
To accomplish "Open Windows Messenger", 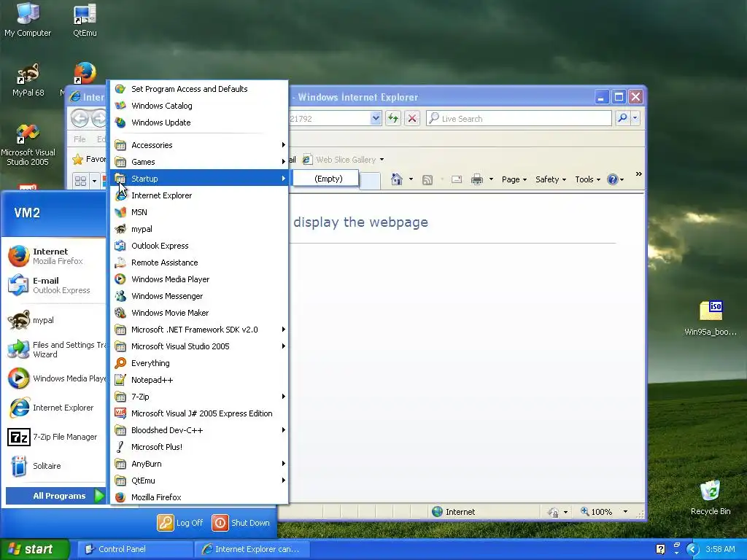I will coord(199,296).
